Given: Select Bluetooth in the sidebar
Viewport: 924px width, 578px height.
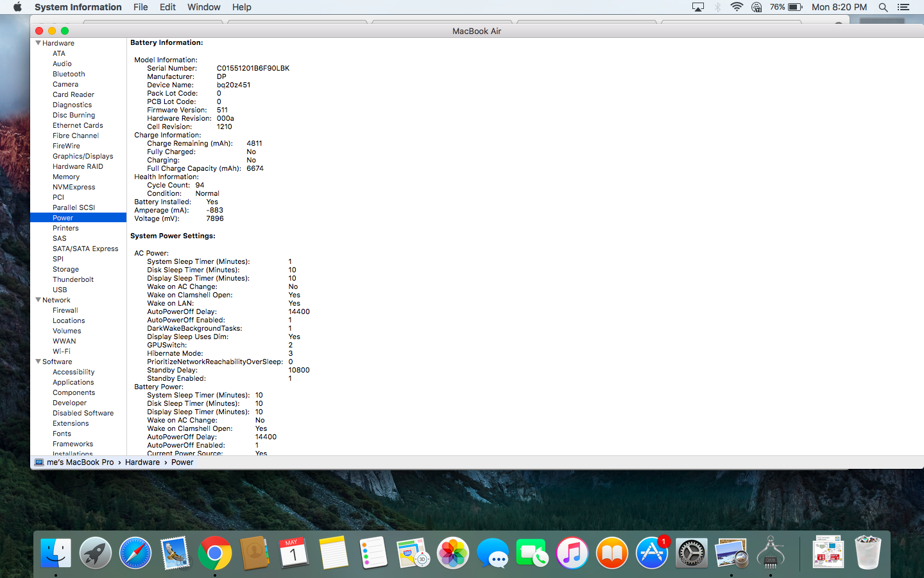Looking at the screenshot, I should pos(69,74).
